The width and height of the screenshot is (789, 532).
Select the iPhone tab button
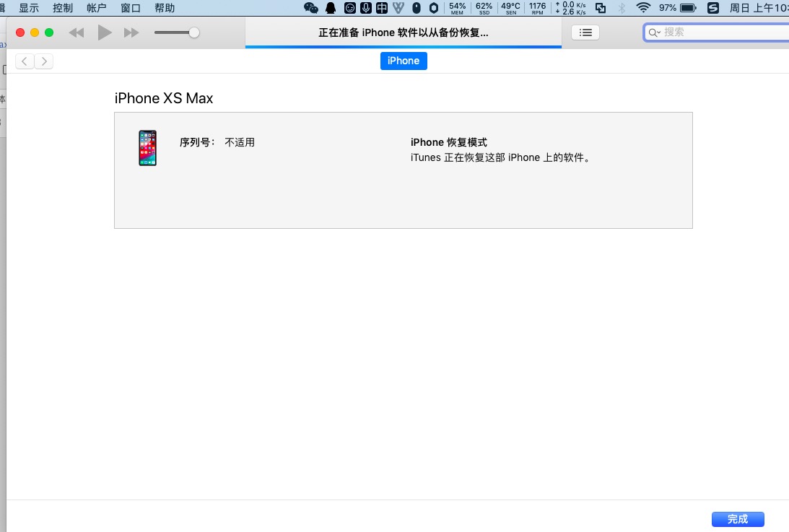404,61
